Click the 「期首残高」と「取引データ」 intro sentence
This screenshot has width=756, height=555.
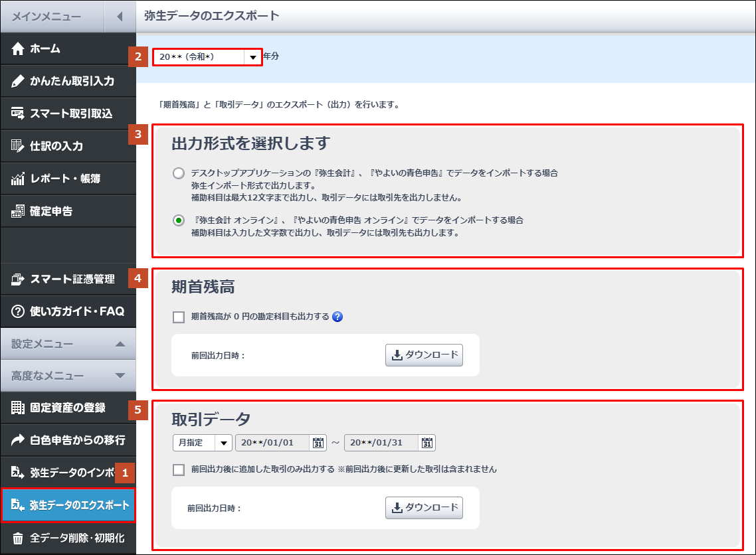click(280, 104)
